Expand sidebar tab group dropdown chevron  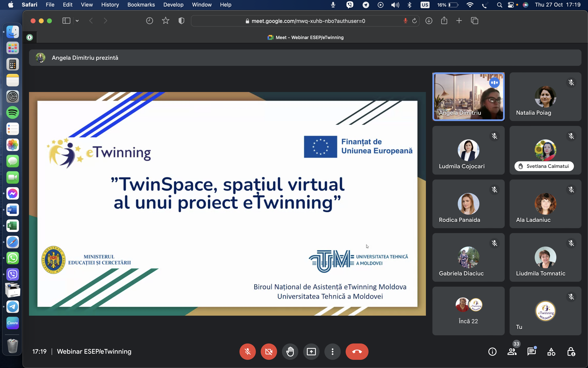pyautogui.click(x=77, y=21)
